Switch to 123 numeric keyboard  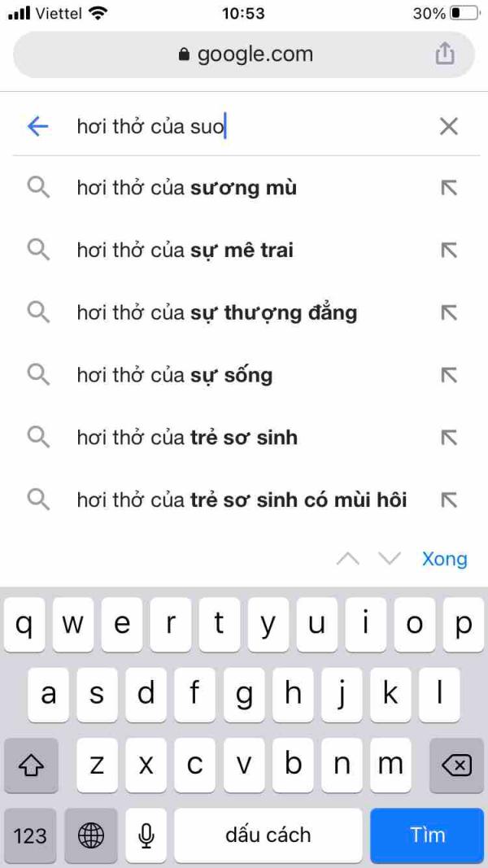pos(30,835)
